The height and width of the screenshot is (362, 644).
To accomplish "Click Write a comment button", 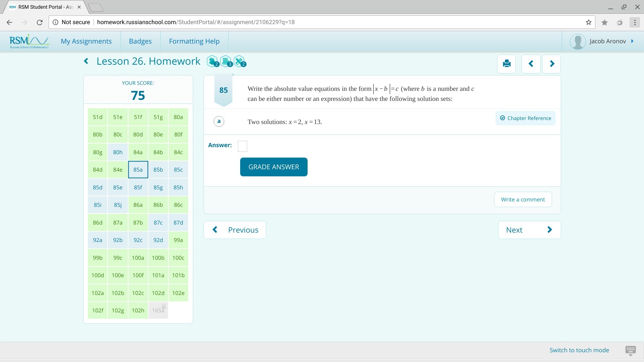I will coord(523,199).
